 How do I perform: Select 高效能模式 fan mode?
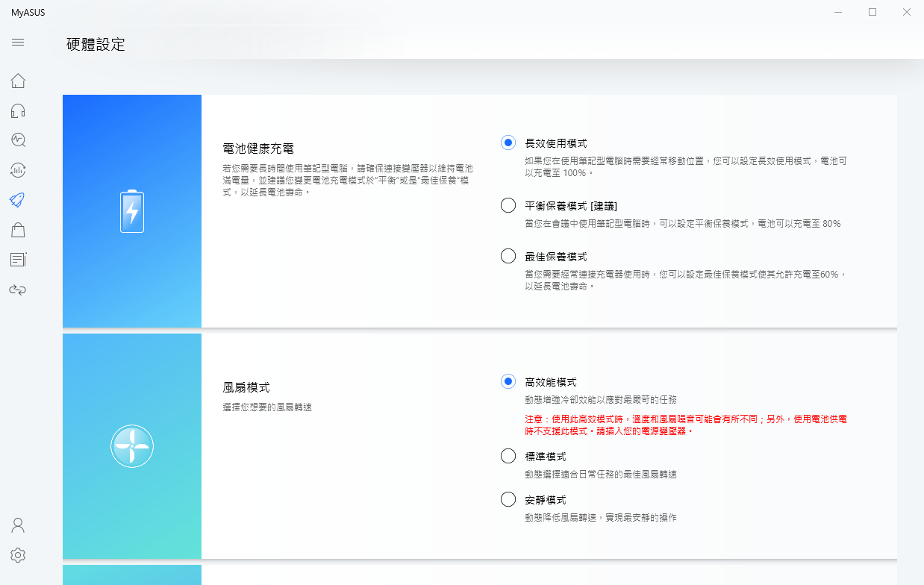(x=508, y=381)
